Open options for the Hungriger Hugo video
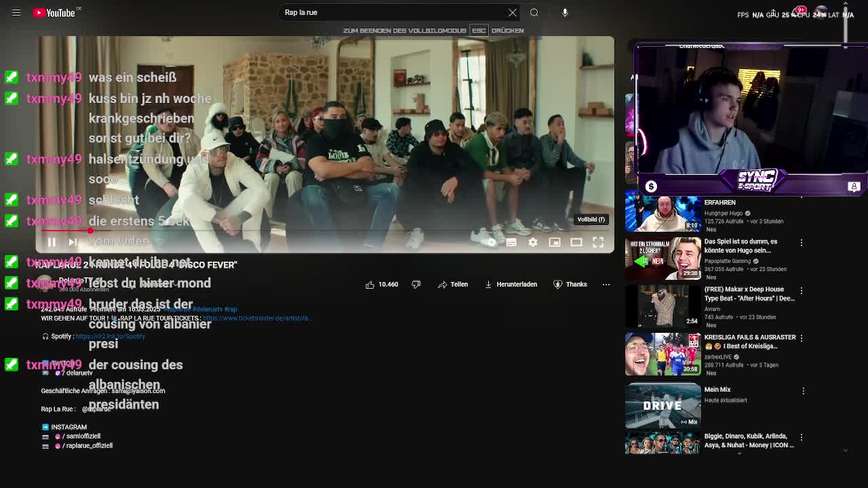The image size is (868, 488). coord(802,198)
